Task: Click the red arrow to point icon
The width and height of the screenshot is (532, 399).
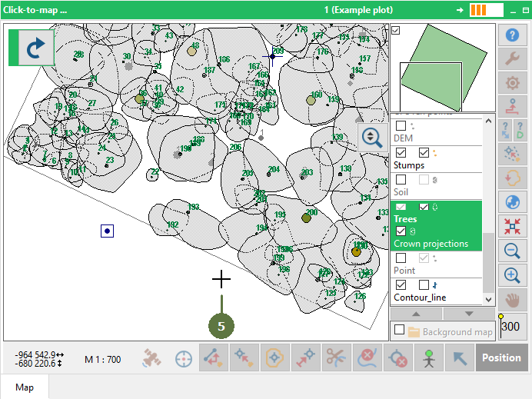Action: coord(306,357)
